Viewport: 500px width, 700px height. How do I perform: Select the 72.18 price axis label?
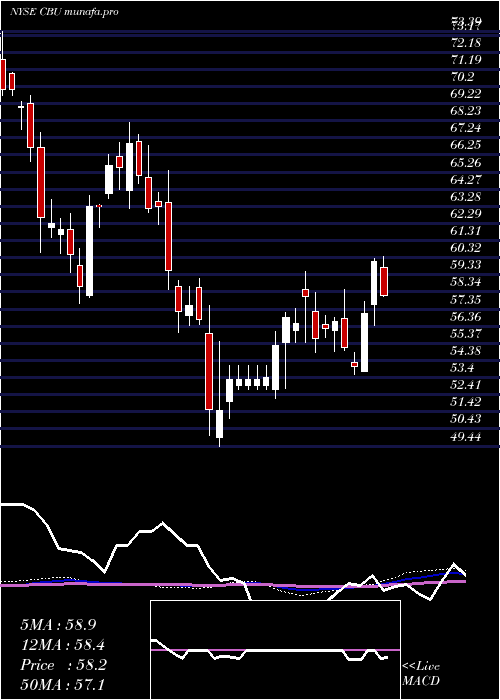(x=466, y=43)
